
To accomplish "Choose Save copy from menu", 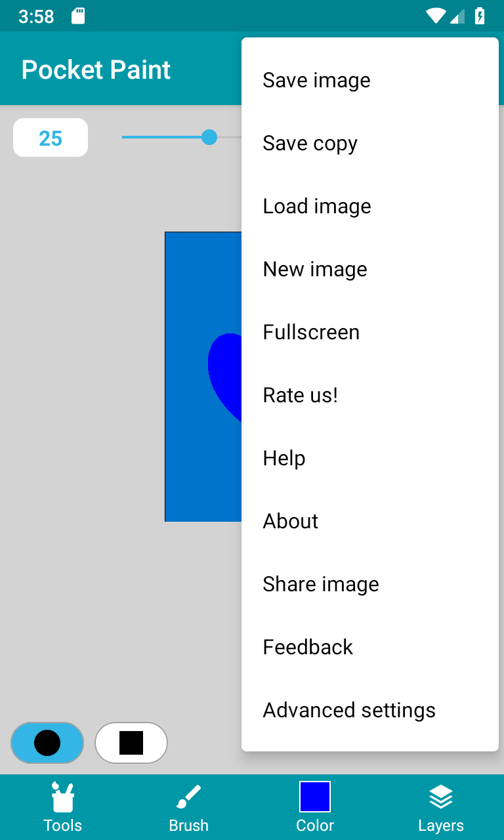I will click(370, 143).
